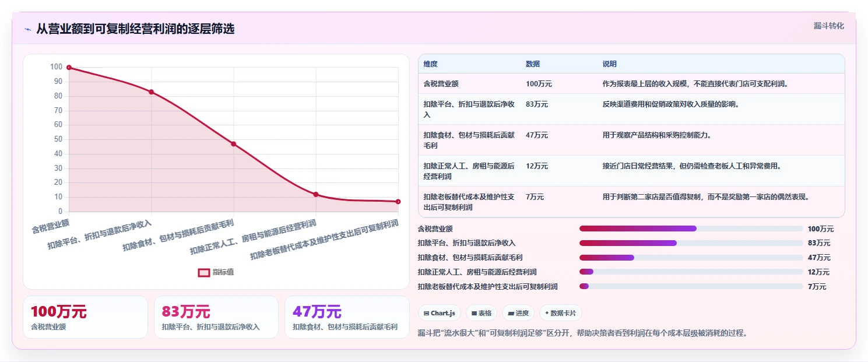Click the 进度 chip
The height and width of the screenshot is (362, 868).
tap(518, 313)
